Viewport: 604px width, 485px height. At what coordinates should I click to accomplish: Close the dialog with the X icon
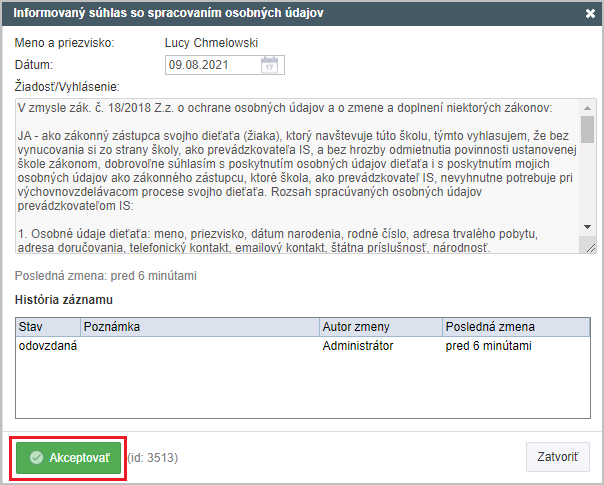(590, 13)
